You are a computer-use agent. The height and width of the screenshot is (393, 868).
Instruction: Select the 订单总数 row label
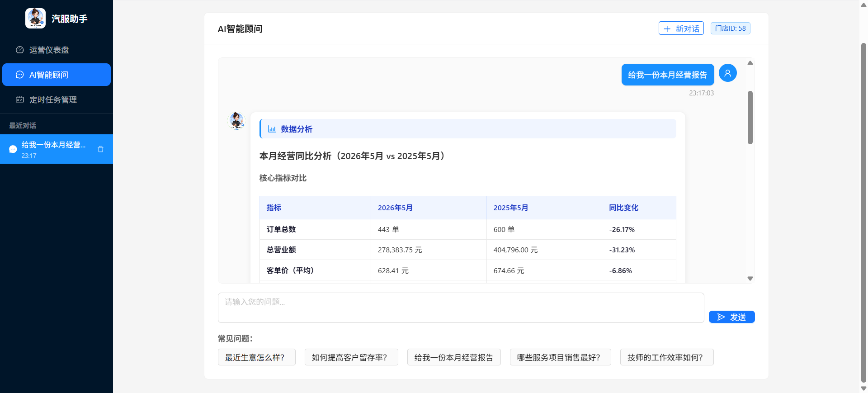click(x=281, y=229)
